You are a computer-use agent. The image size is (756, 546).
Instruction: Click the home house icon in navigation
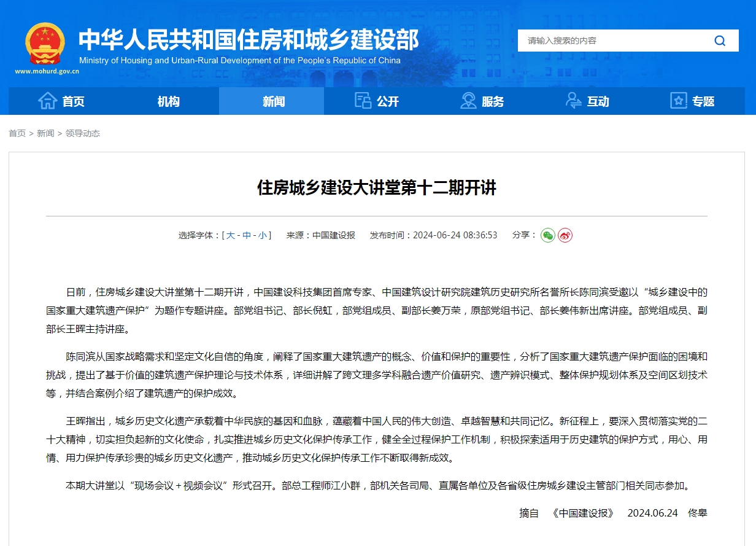pos(47,101)
